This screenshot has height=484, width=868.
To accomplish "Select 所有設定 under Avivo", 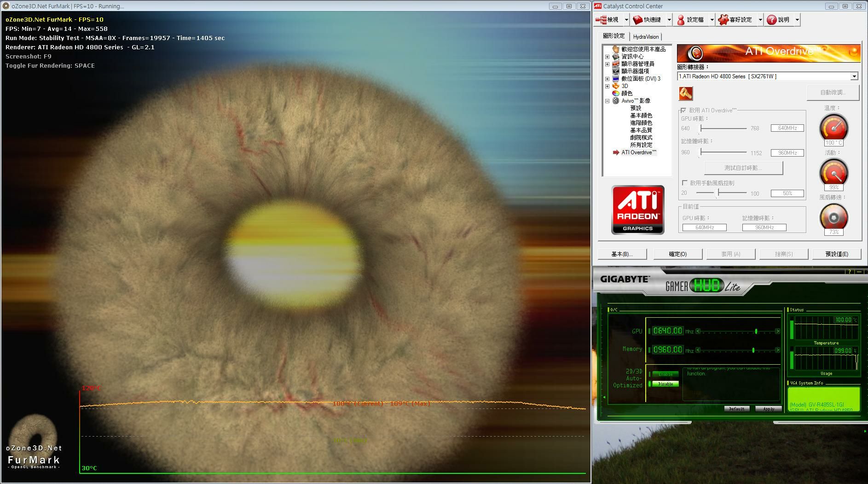I will (x=641, y=145).
